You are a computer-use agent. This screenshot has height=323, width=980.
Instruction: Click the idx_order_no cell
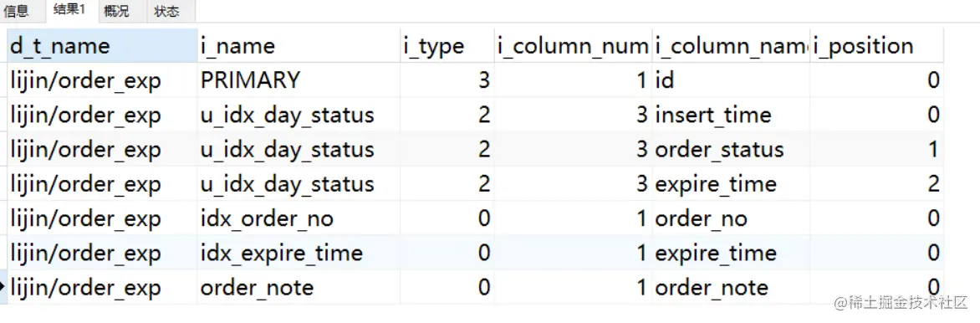pos(299,218)
